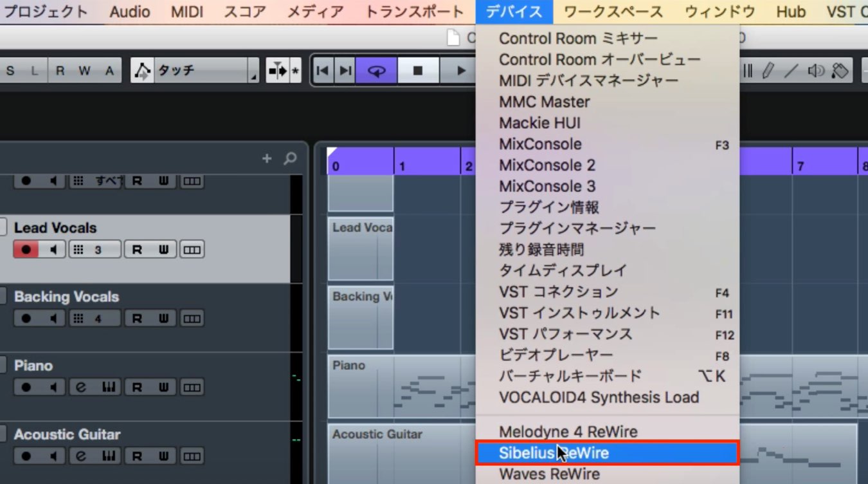Open the プロジェクト menu

point(46,12)
